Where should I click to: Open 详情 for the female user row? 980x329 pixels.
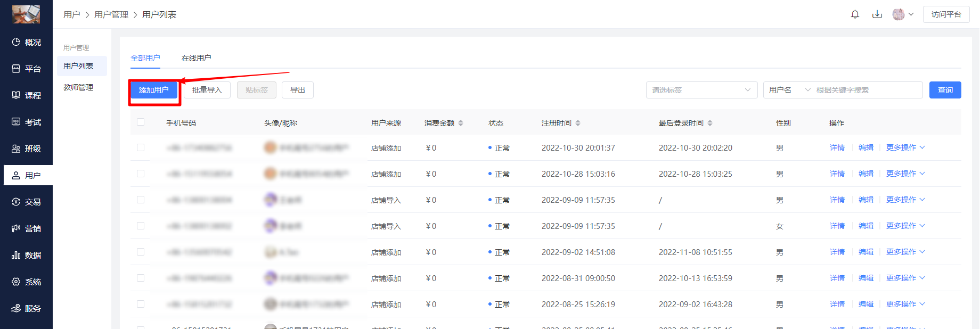coord(837,226)
